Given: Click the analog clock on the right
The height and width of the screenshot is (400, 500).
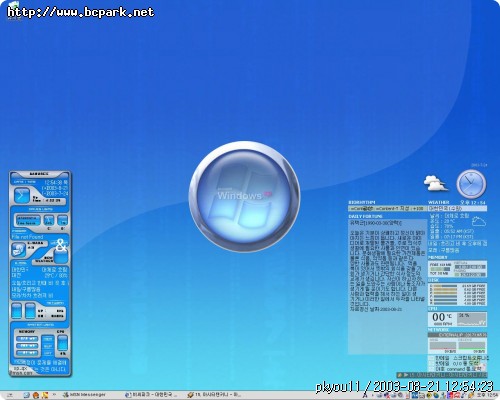Looking at the screenshot, I should pos(471,184).
